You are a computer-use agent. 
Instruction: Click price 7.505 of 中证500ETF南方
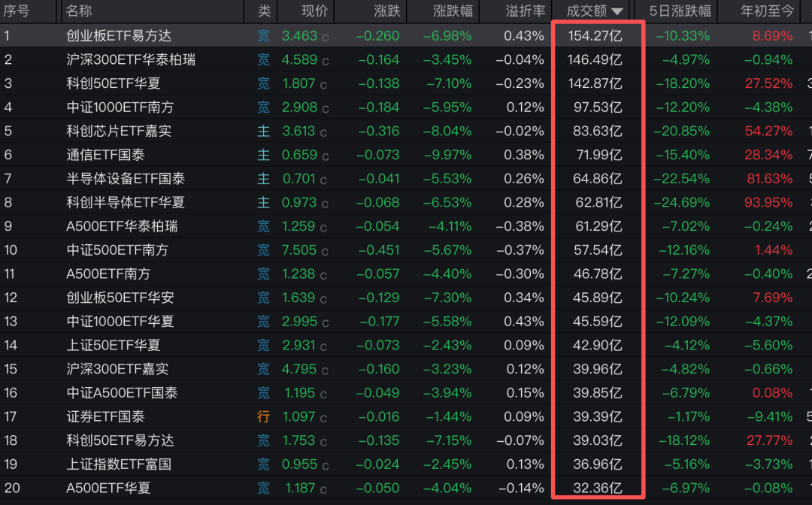pyautogui.click(x=298, y=250)
